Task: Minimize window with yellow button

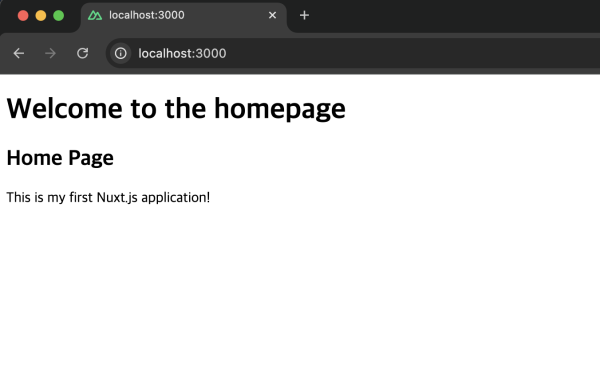Action: (41, 16)
